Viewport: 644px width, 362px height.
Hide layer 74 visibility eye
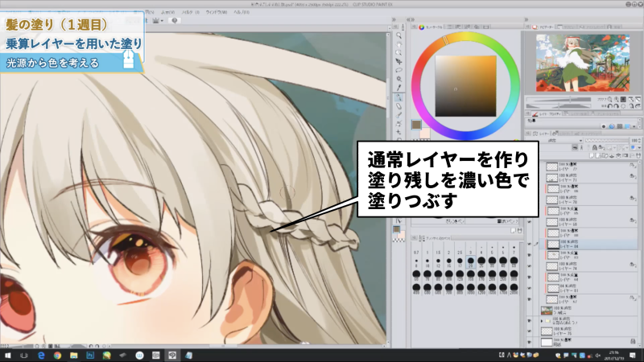point(530,266)
